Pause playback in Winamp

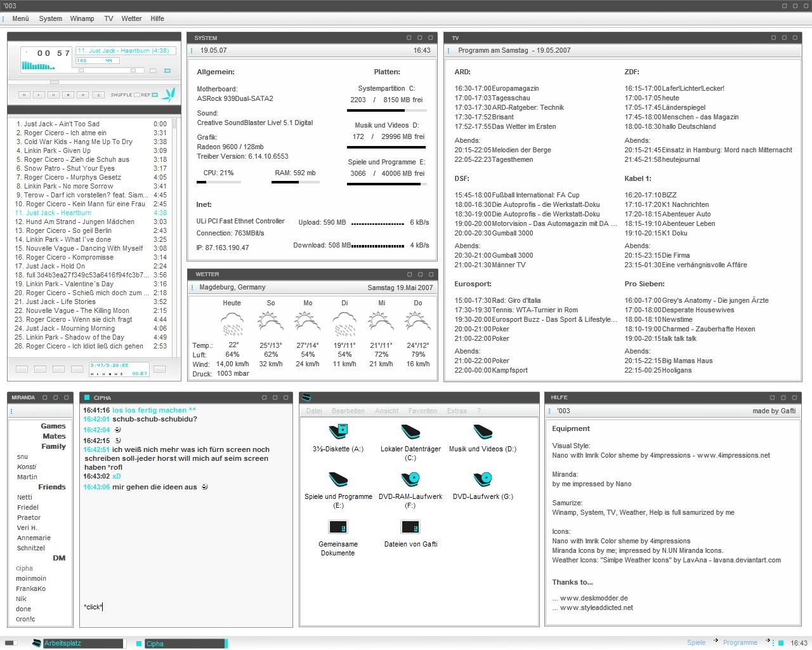(53, 95)
